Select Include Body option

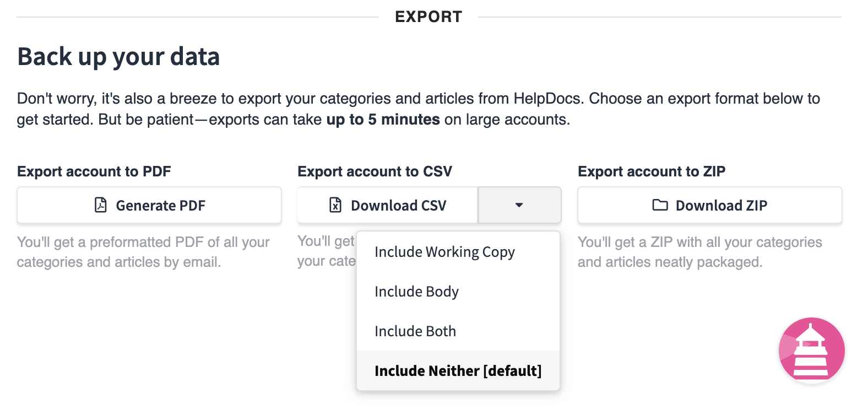pos(458,292)
